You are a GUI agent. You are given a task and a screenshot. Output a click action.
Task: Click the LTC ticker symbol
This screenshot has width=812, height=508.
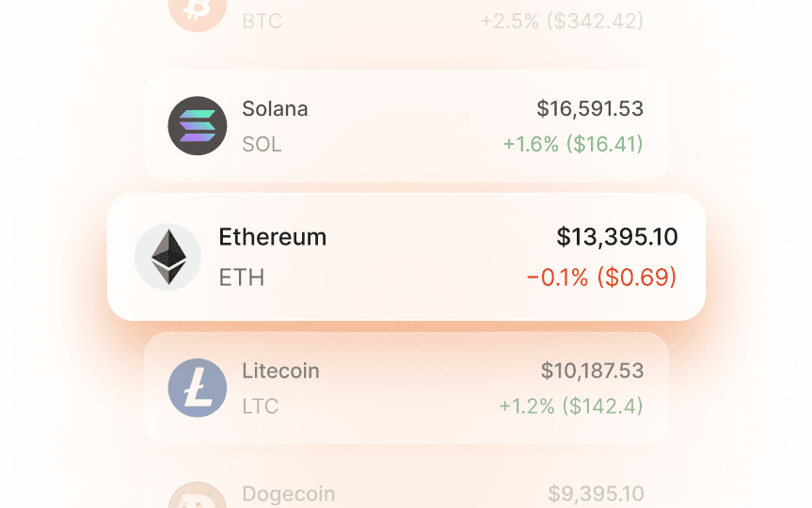tap(261, 407)
